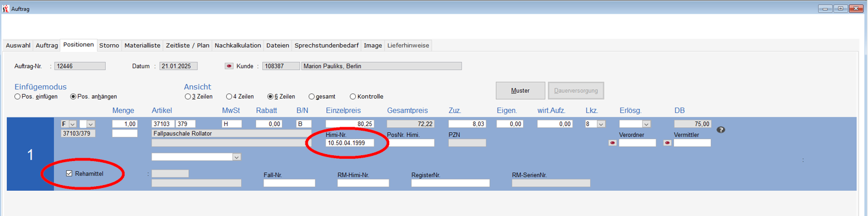Open the F position type dropdown

tap(72, 124)
